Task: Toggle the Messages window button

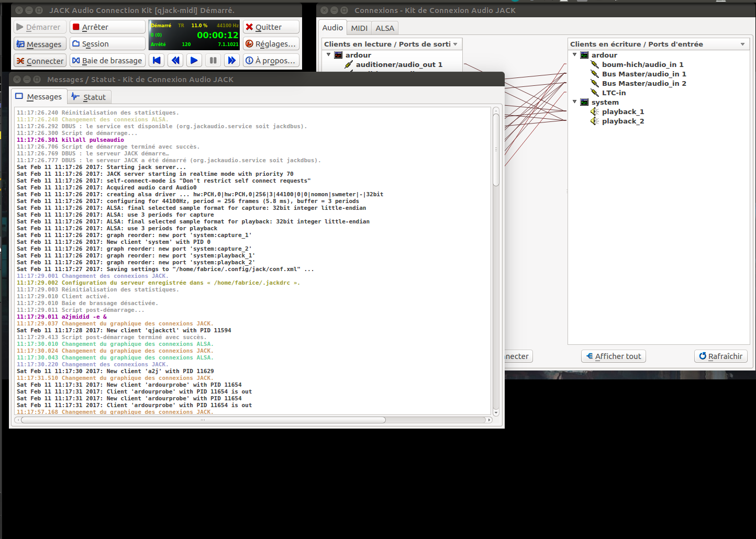Action: tap(40, 44)
